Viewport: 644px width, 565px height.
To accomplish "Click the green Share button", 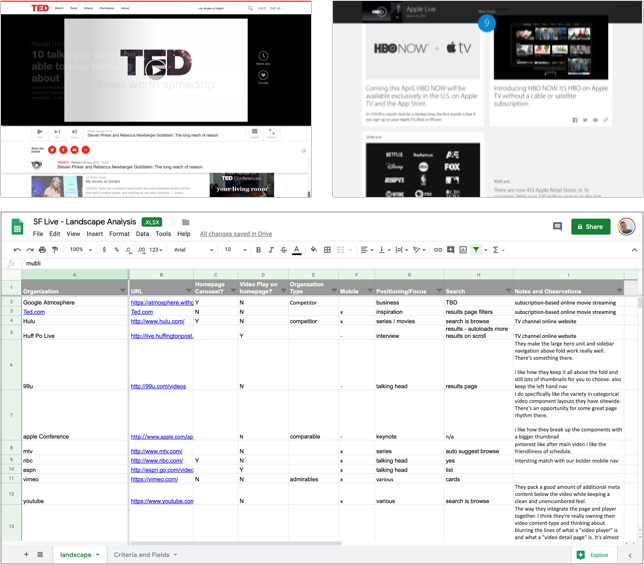I will 590,227.
